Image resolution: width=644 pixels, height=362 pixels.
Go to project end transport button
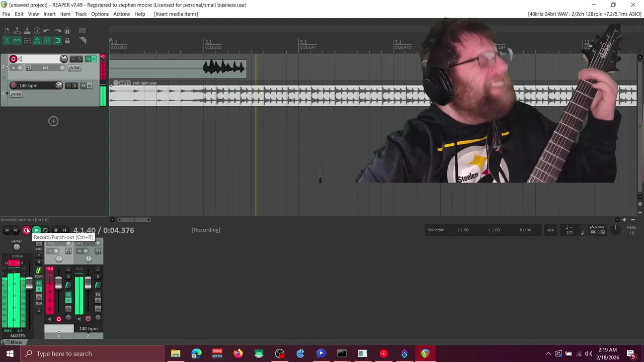[16, 230]
